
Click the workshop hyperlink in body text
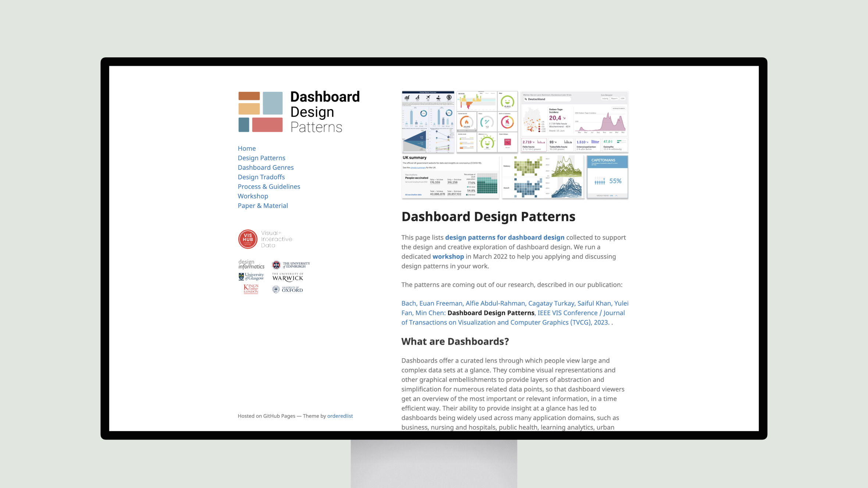pyautogui.click(x=448, y=256)
